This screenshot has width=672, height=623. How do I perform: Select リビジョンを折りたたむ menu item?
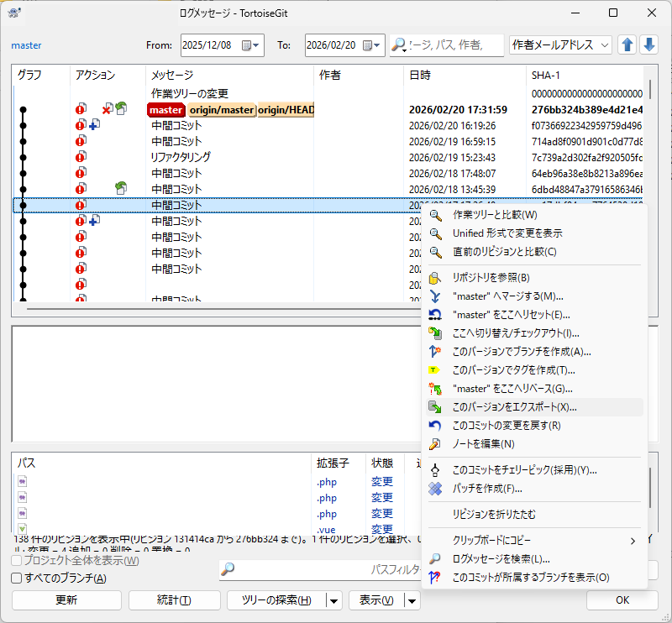tap(534, 515)
